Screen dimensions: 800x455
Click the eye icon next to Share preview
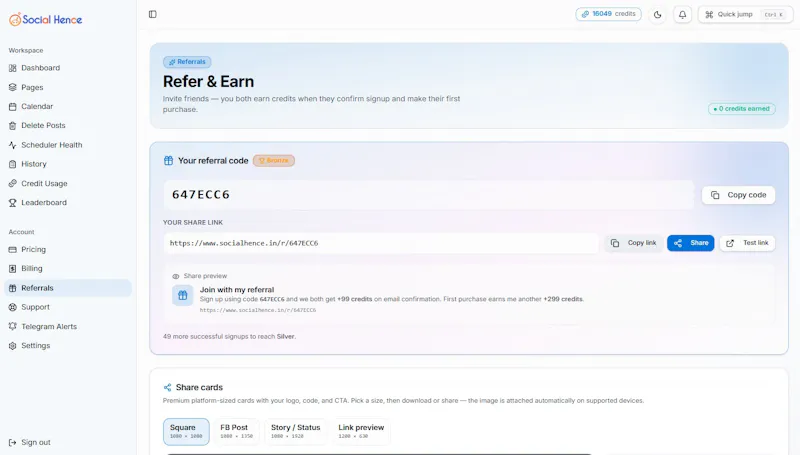tap(176, 276)
